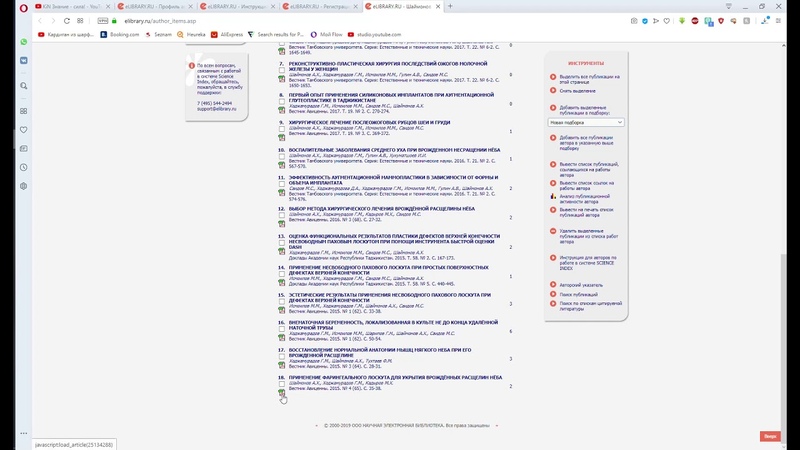This screenshot has height=450, width=800.
Task: Go back to the previous page
Action: pyautogui.click(x=40, y=21)
